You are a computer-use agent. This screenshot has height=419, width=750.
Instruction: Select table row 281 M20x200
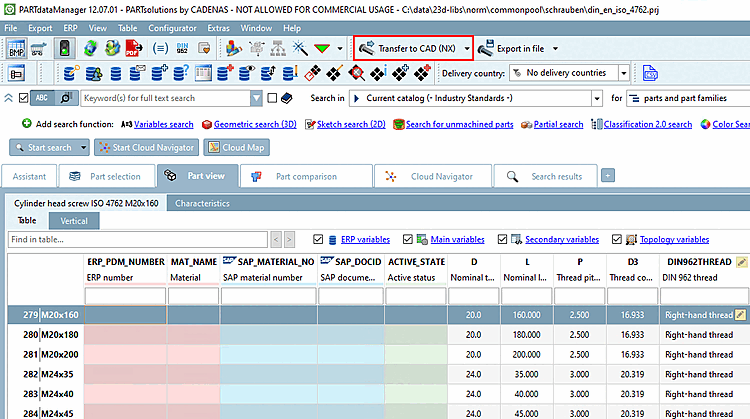click(x=378, y=354)
